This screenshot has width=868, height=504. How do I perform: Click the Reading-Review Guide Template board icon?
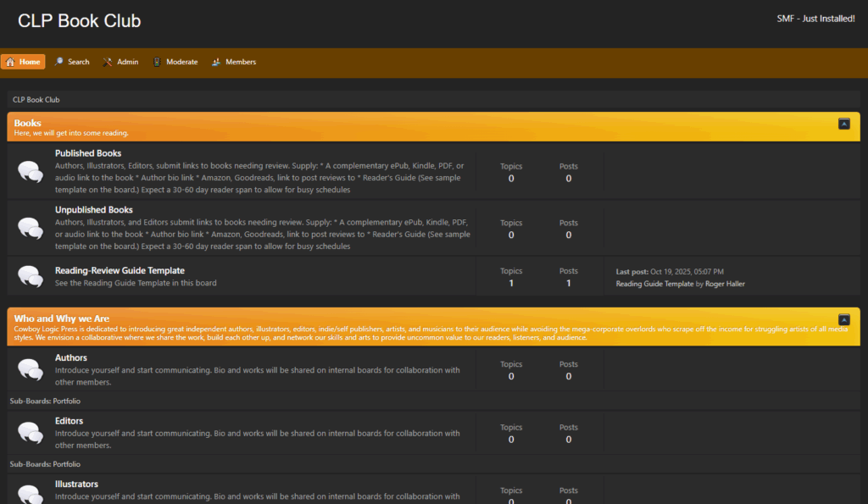(x=31, y=276)
